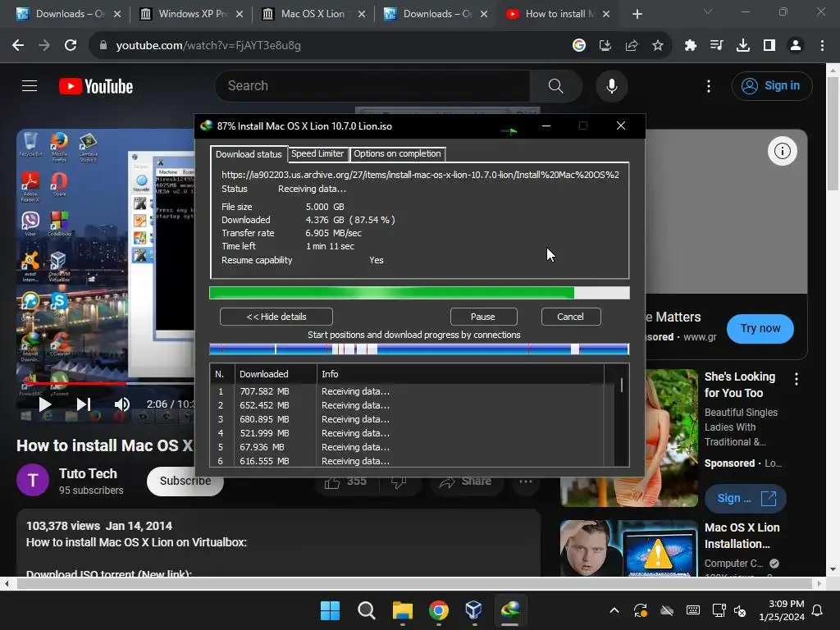Open Options on completion tab
840x630 pixels.
tap(397, 153)
